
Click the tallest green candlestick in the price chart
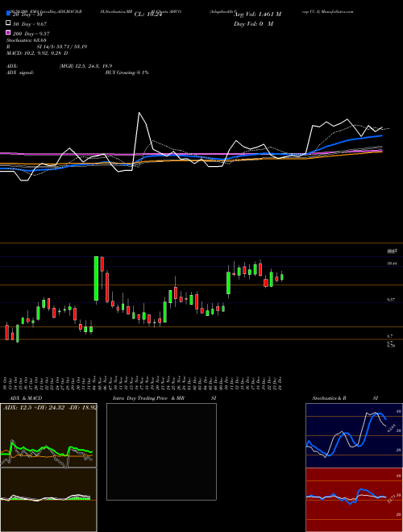(x=97, y=279)
